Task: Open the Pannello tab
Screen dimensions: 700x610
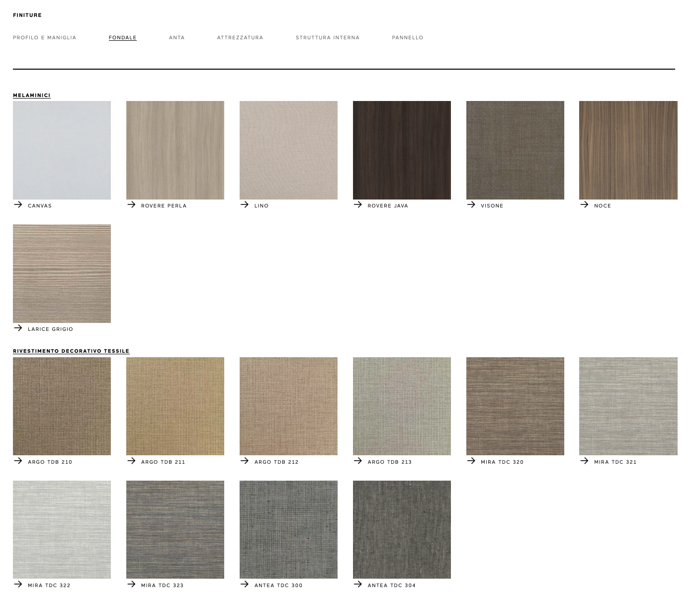Action: (407, 38)
